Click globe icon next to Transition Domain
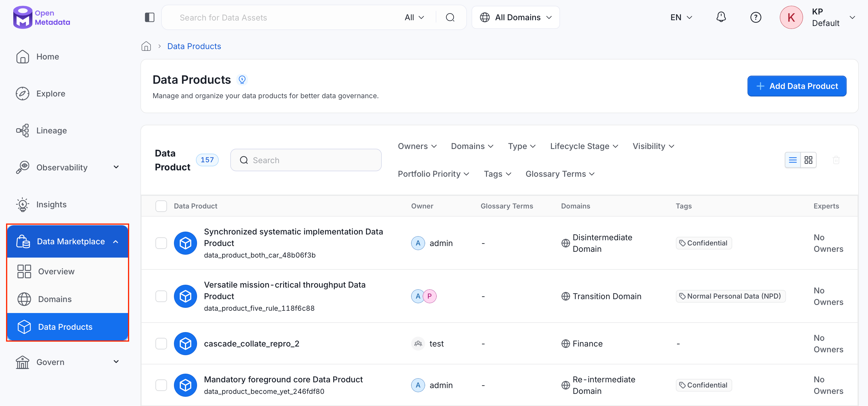The height and width of the screenshot is (406, 868). coord(565,296)
